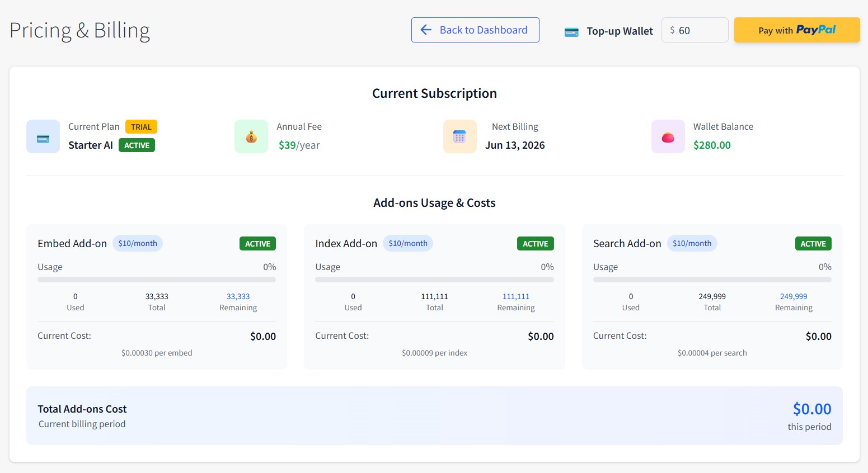The image size is (868, 473).
Task: Click the $10/month pill on Embed Add-on
Action: tap(138, 243)
